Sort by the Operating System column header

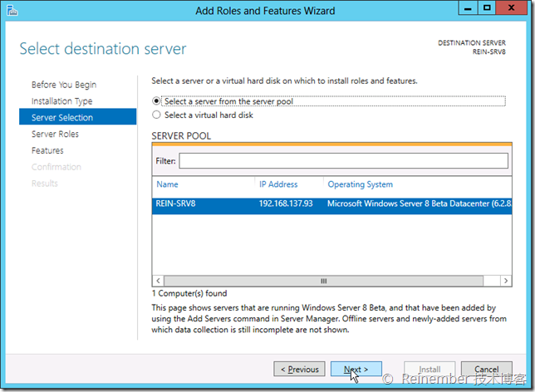[x=361, y=184]
